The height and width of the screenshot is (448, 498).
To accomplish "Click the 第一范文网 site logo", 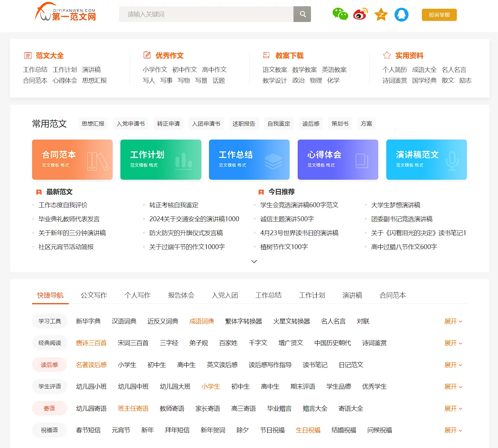I will (x=66, y=13).
